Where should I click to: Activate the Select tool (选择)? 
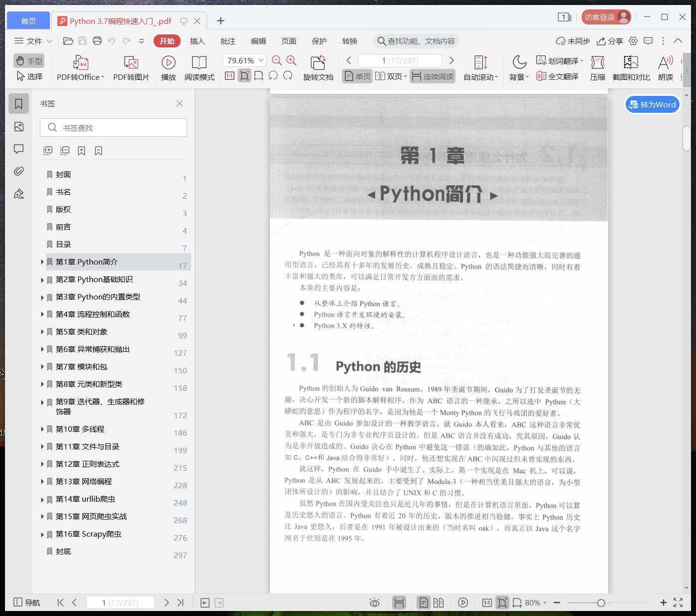[29, 76]
